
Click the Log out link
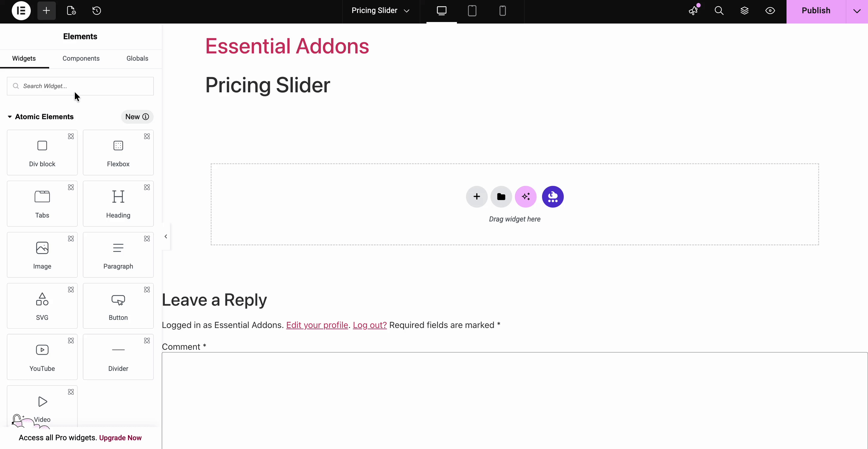point(369,325)
